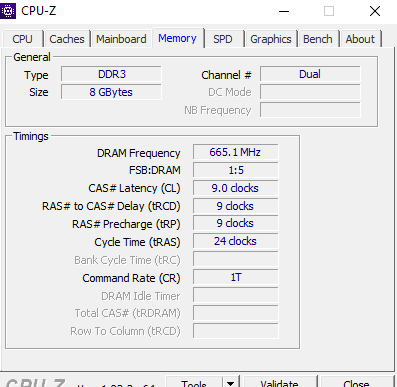Image resolution: width=397 pixels, height=387 pixels.
Task: Click the Command Rate 1T field
Action: 235,277
